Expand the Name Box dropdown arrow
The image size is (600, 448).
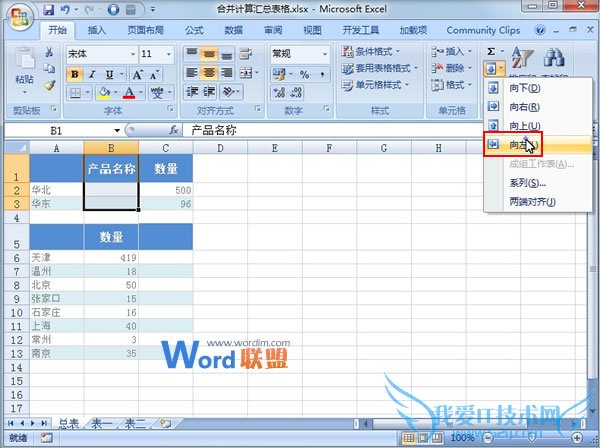(x=117, y=131)
